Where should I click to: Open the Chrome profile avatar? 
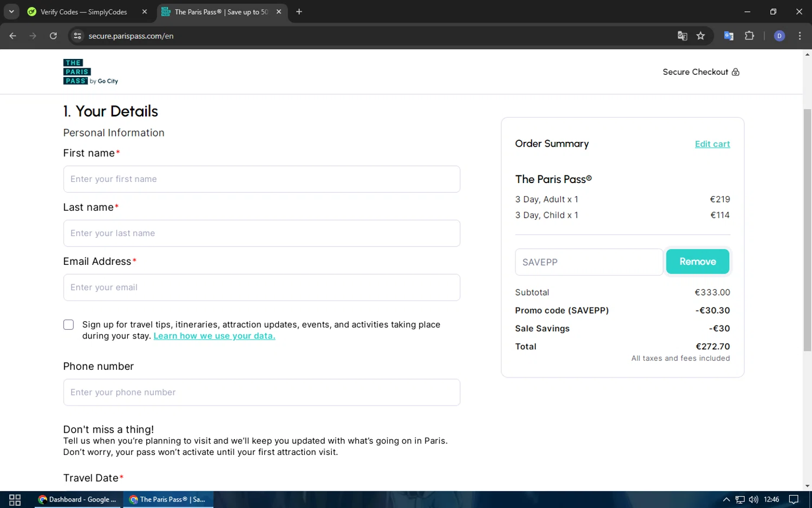click(x=779, y=36)
